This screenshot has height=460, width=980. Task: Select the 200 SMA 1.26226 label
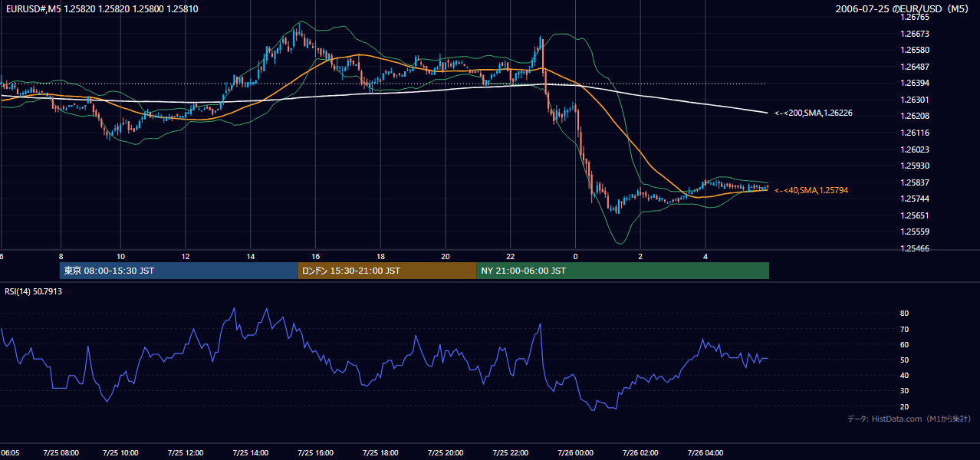point(814,113)
